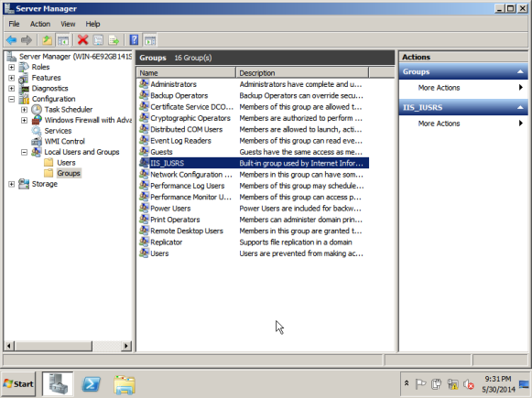The image size is (532, 398).
Task: Click the Services gear icon in tree
Action: [x=37, y=131]
